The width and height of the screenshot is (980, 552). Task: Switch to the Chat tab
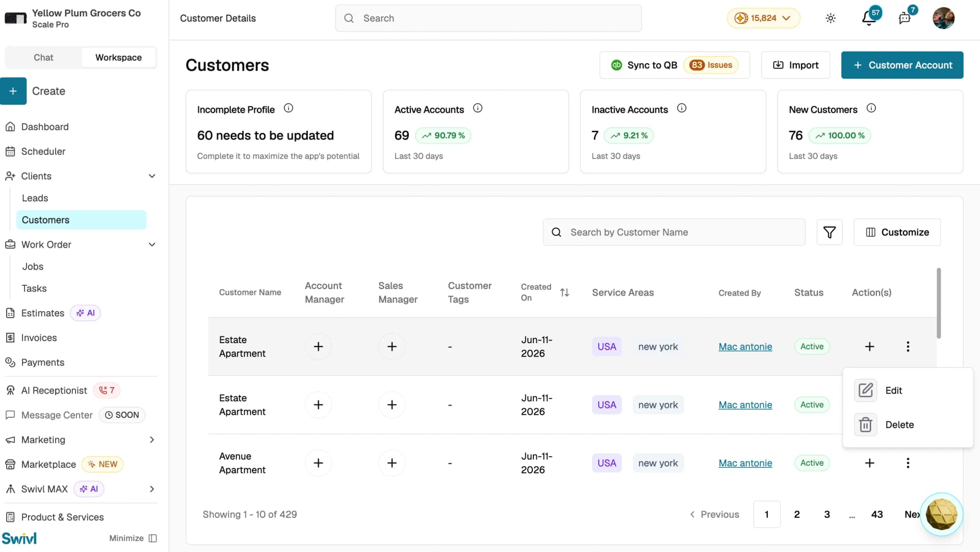click(43, 58)
